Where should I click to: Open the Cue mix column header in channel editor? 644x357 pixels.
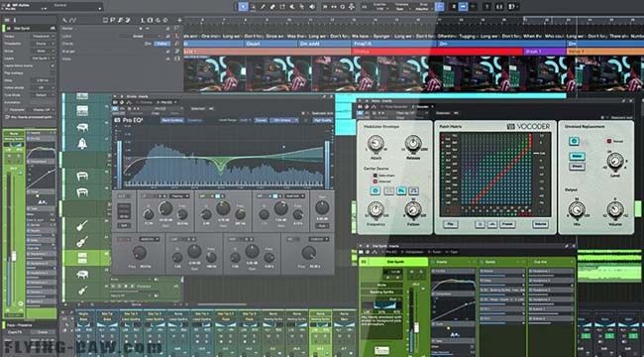point(551,262)
